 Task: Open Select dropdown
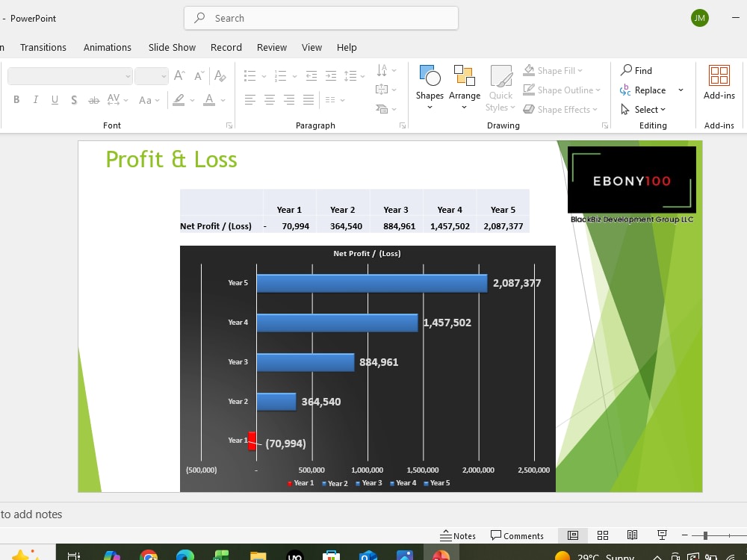(643, 110)
